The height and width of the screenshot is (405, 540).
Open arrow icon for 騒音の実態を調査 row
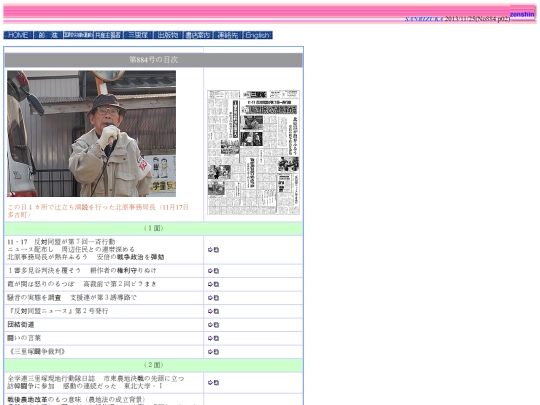[214, 298]
